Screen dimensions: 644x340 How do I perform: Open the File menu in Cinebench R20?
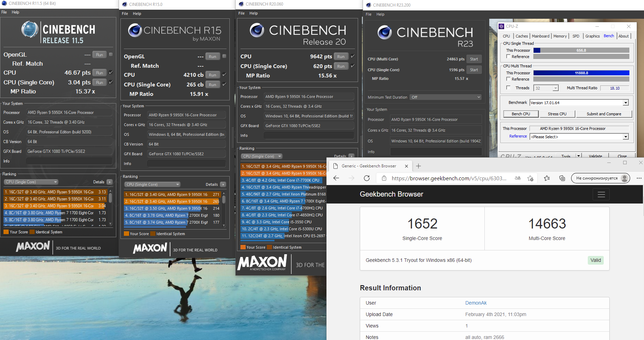tap(241, 13)
